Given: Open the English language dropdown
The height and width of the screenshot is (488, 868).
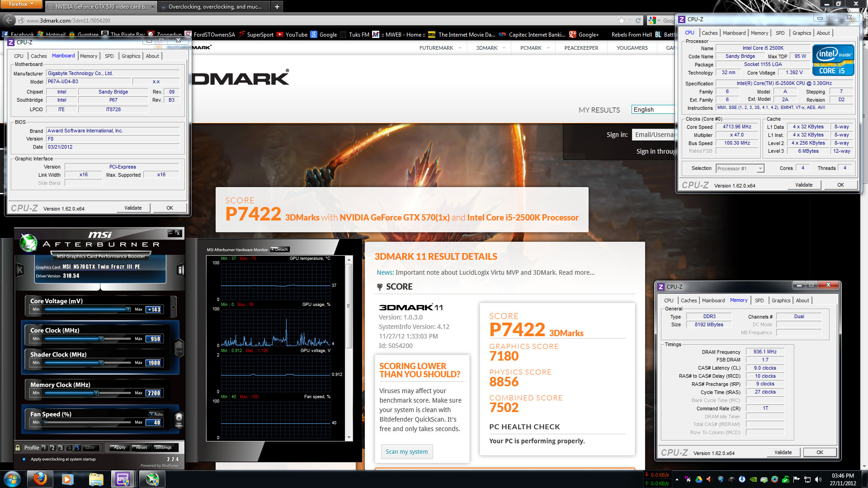Looking at the screenshot, I should [653, 109].
